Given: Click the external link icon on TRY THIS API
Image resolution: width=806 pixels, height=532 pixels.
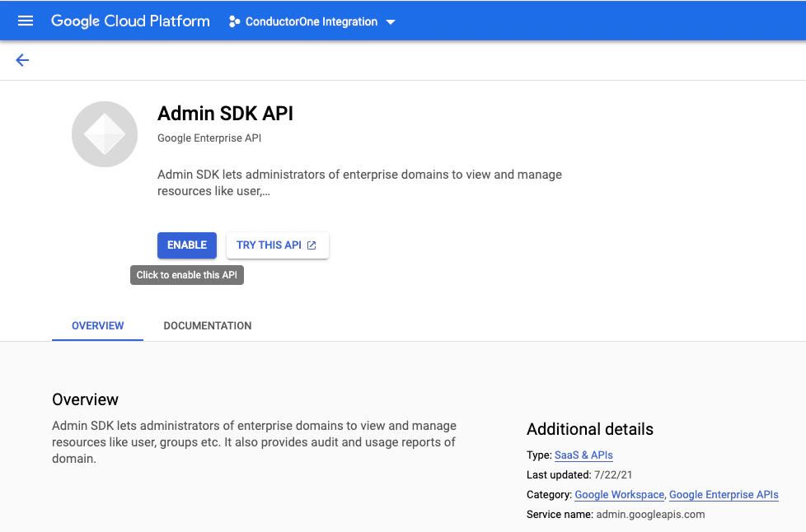Looking at the screenshot, I should click(x=311, y=245).
